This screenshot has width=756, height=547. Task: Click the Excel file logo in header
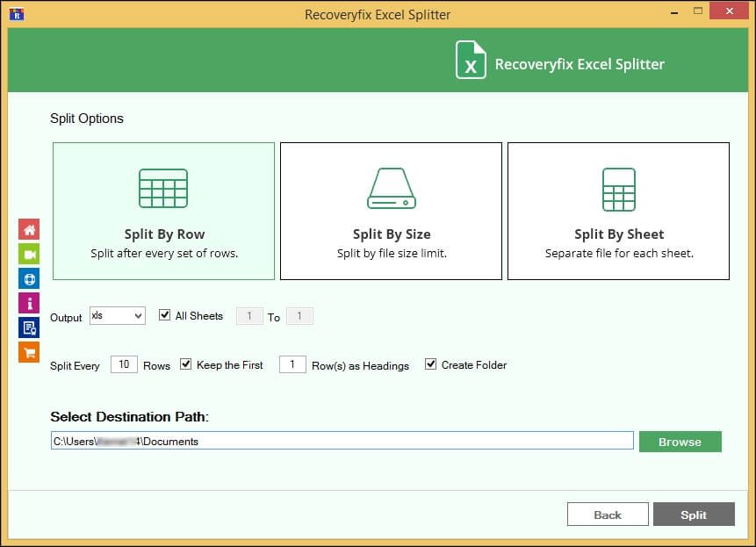(x=471, y=60)
